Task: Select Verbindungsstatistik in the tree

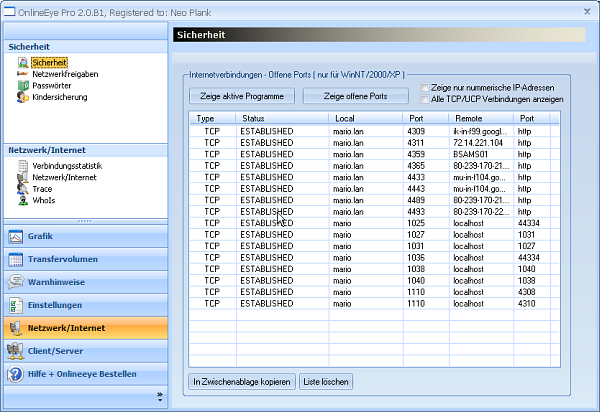Action: pyautogui.click(x=67, y=166)
